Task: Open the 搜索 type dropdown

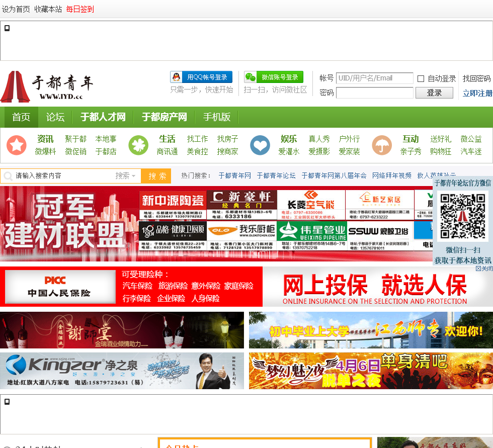Action: pyautogui.click(x=125, y=175)
